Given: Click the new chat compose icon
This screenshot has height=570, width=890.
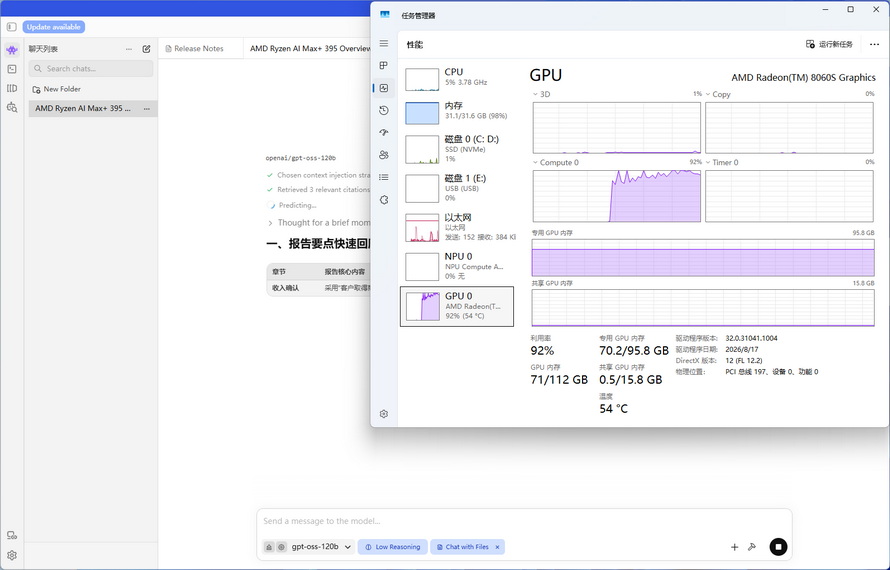Looking at the screenshot, I should point(146,49).
